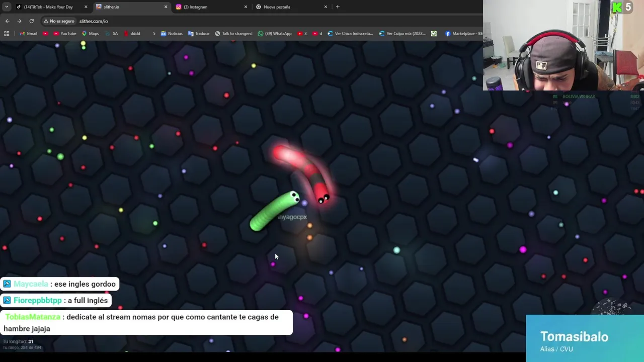Image resolution: width=644 pixels, height=362 pixels.
Task: Click the green snake's head
Action: pyautogui.click(x=292, y=199)
